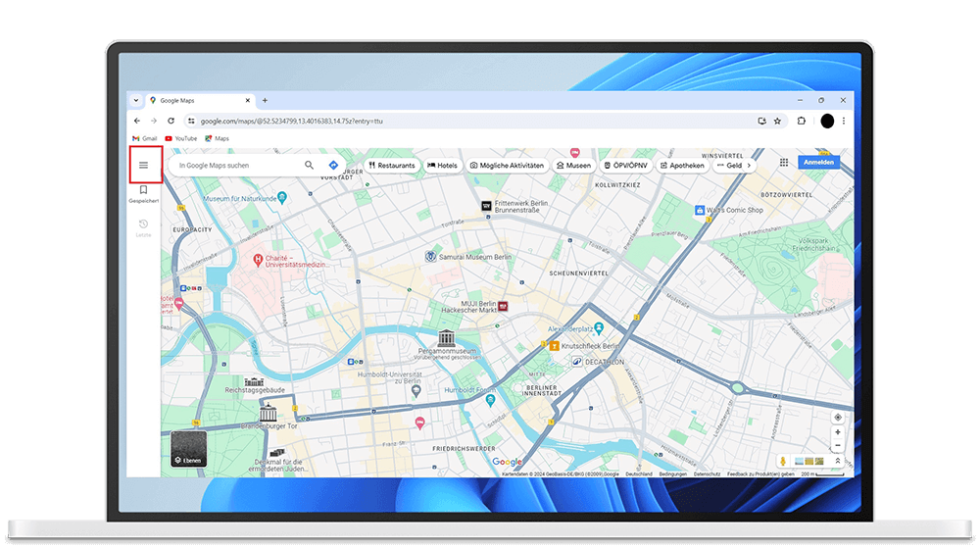This screenshot has width=980, height=547.
Task: Open the Google apps grid icon
Action: [784, 163]
